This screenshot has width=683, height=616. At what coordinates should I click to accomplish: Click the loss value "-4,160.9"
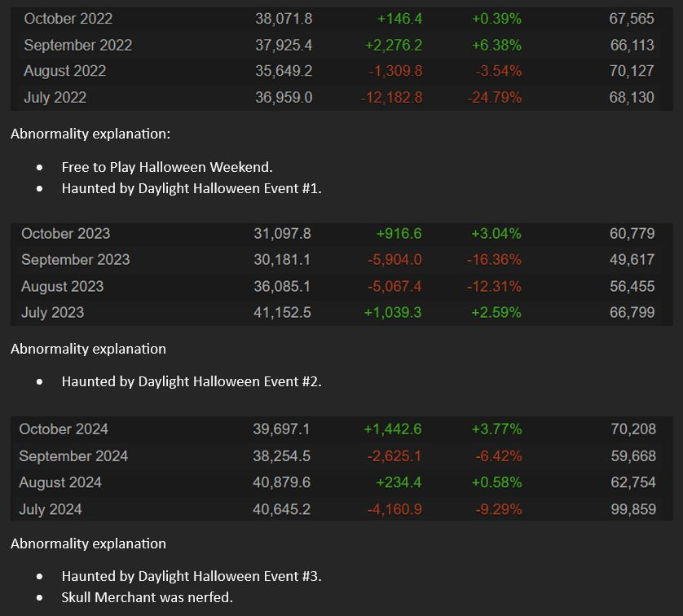pyautogui.click(x=394, y=509)
